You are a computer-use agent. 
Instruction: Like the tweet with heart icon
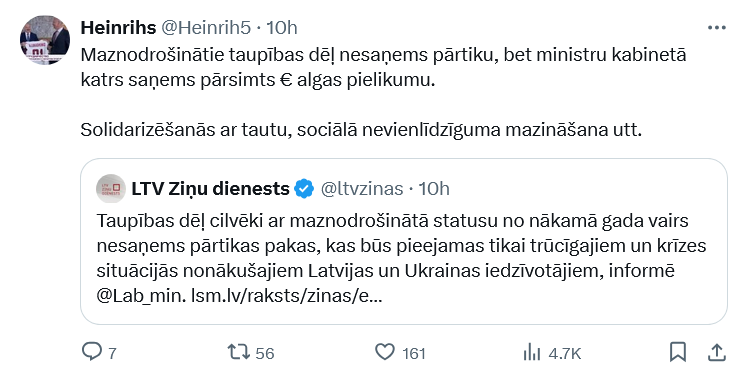point(384,352)
